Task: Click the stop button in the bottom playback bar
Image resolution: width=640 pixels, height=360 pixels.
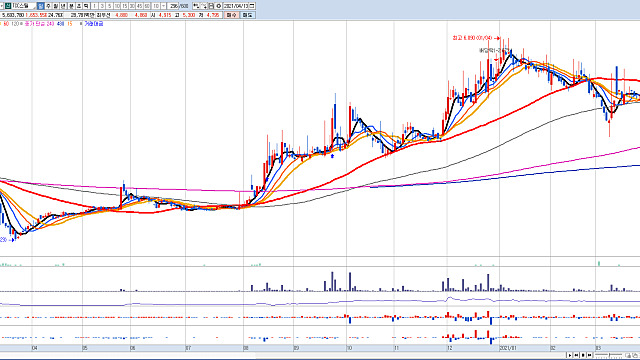Action: tap(583, 355)
